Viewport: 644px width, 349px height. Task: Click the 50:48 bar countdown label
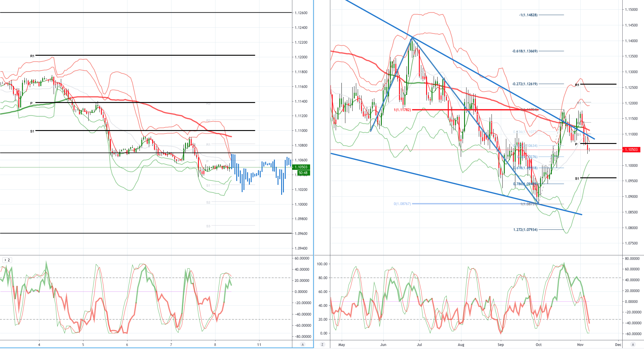coord(303,173)
